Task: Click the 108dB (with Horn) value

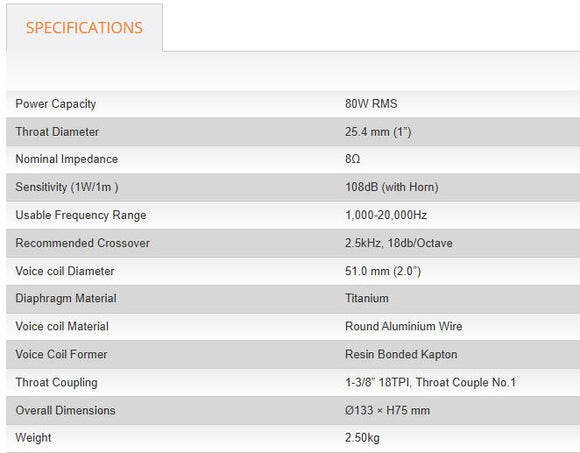Action: point(392,187)
